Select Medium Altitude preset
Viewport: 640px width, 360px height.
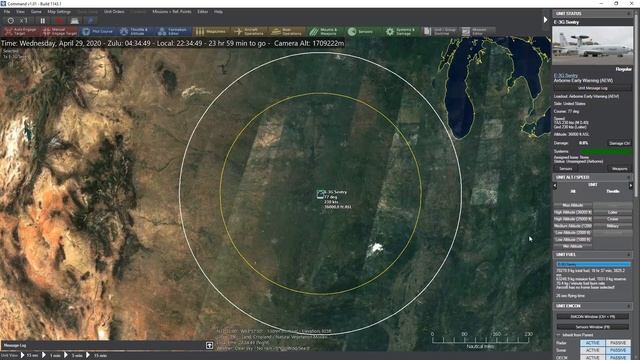(x=573, y=226)
